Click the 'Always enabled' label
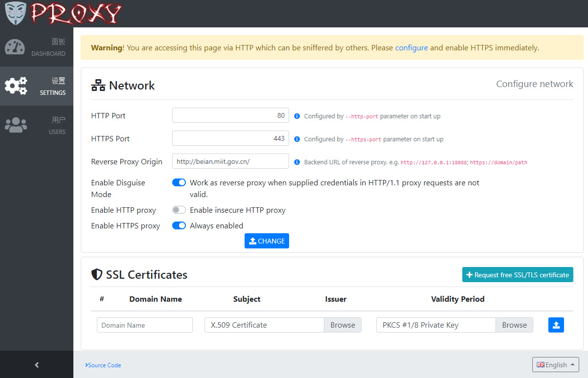 216,225
